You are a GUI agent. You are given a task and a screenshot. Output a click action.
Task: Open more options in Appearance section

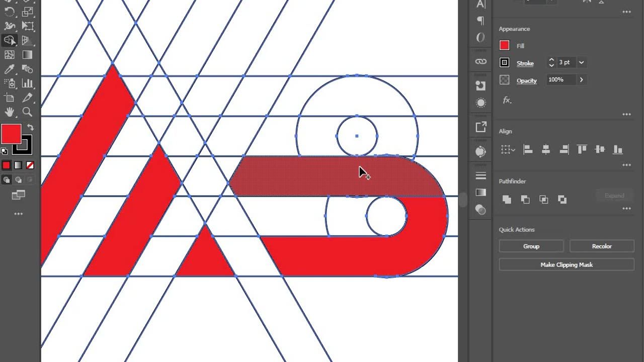click(x=626, y=115)
